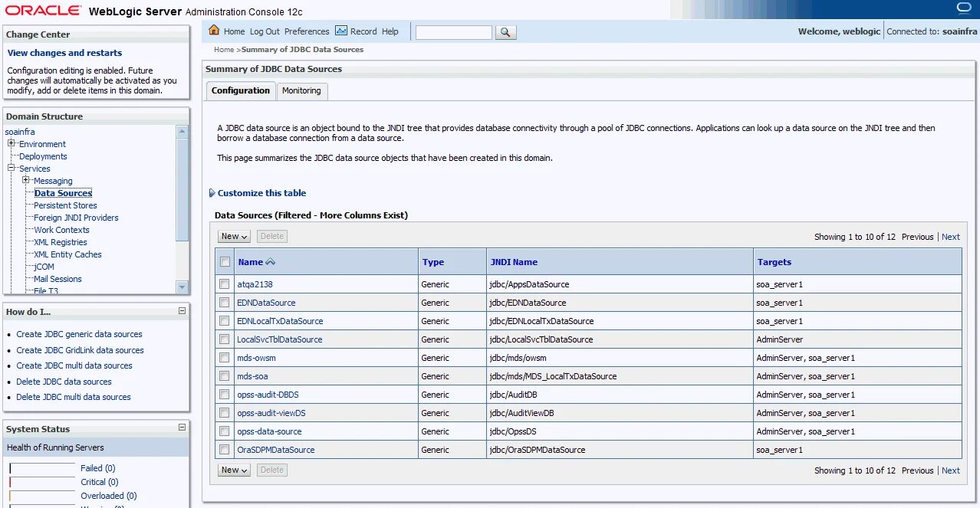Check the box for OraSDPMDataSource
This screenshot has width=980, height=508.
(x=225, y=450)
